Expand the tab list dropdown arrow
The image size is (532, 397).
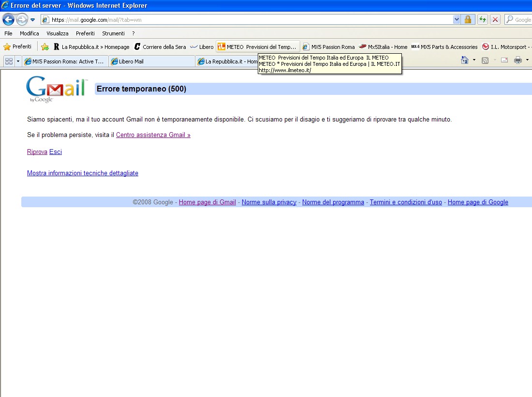click(18, 61)
